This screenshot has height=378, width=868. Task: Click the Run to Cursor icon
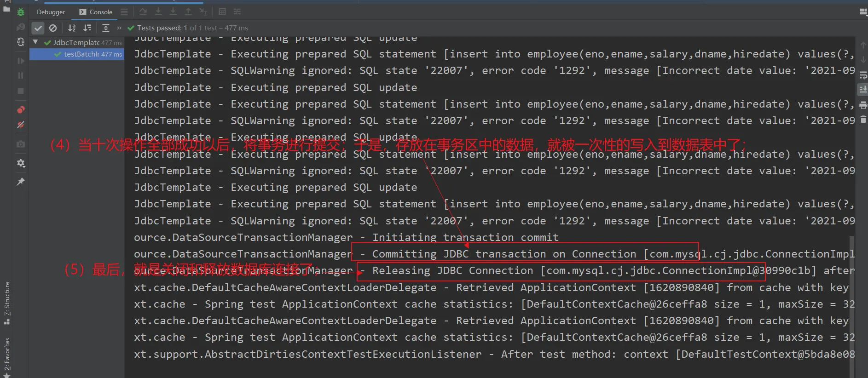(203, 11)
